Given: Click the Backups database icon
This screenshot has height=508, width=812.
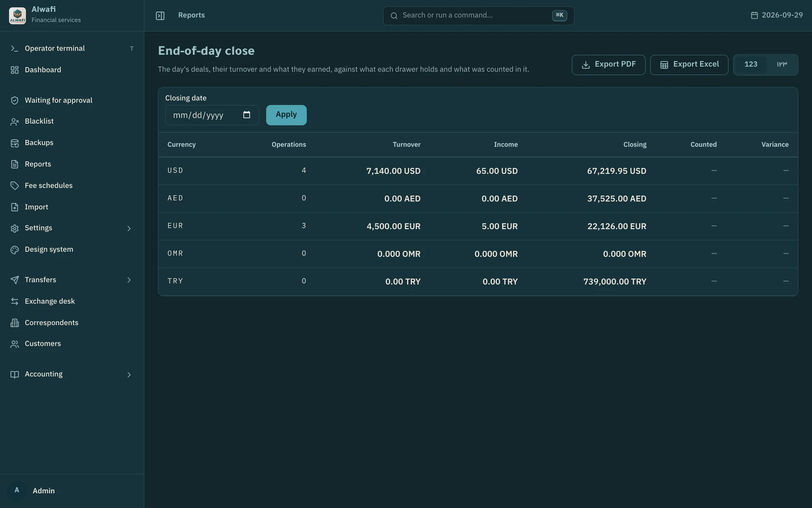Looking at the screenshot, I should (x=14, y=143).
